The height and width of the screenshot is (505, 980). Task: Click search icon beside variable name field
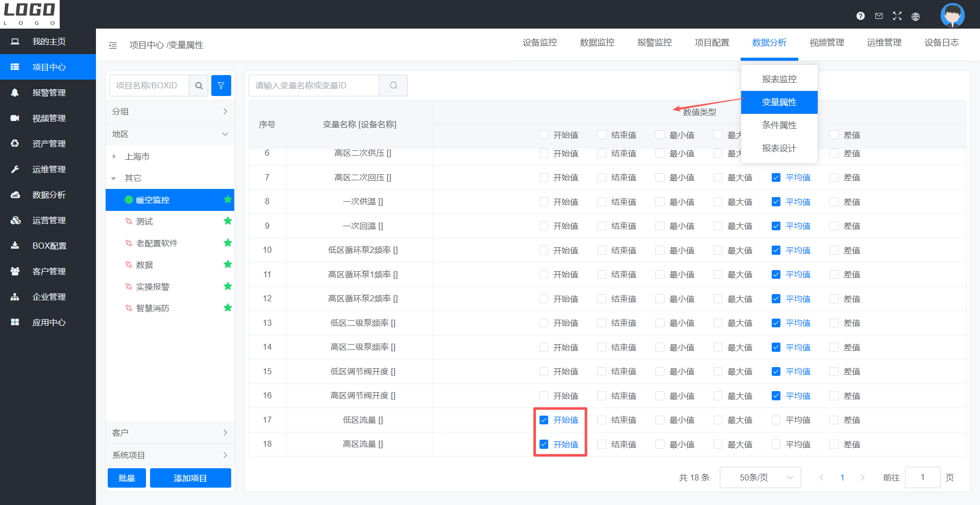pyautogui.click(x=393, y=86)
